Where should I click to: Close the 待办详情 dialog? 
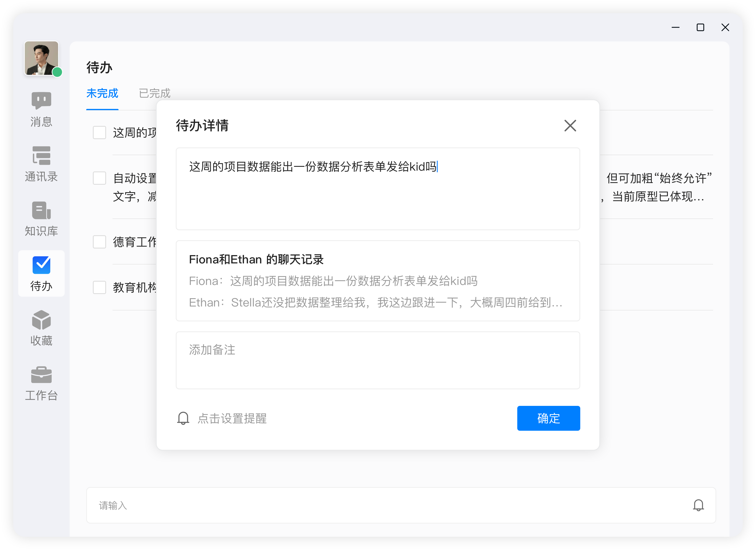coord(570,126)
